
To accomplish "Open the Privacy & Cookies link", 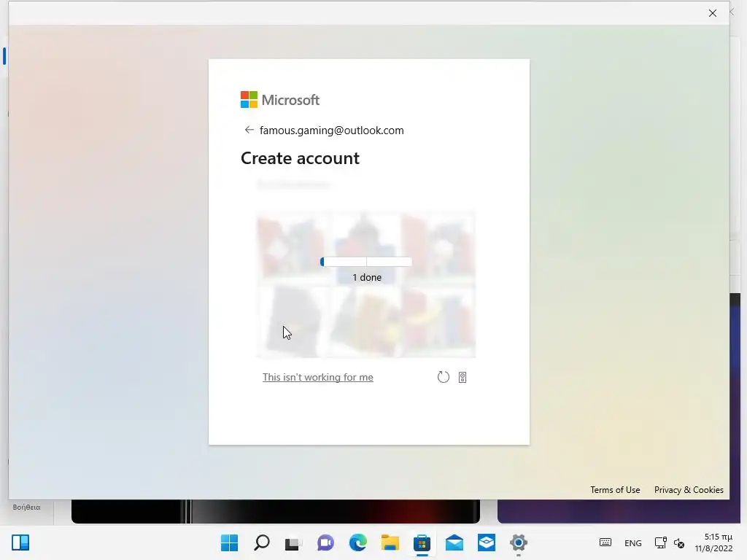I will coord(689,489).
